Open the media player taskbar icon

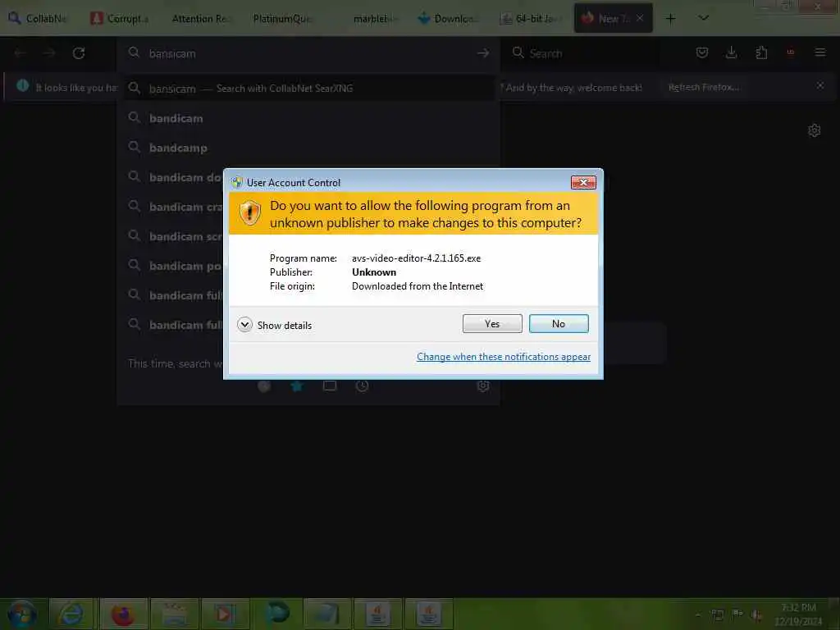(x=224, y=614)
